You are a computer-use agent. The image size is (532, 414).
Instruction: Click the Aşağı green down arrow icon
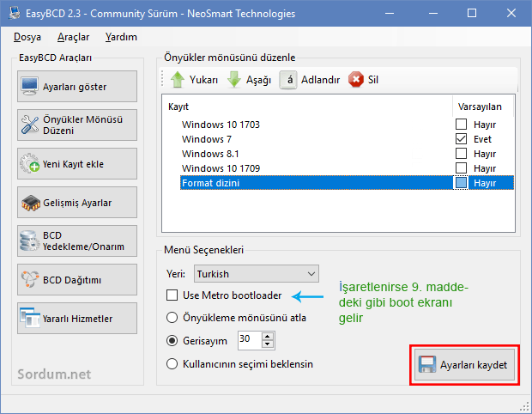(x=234, y=80)
